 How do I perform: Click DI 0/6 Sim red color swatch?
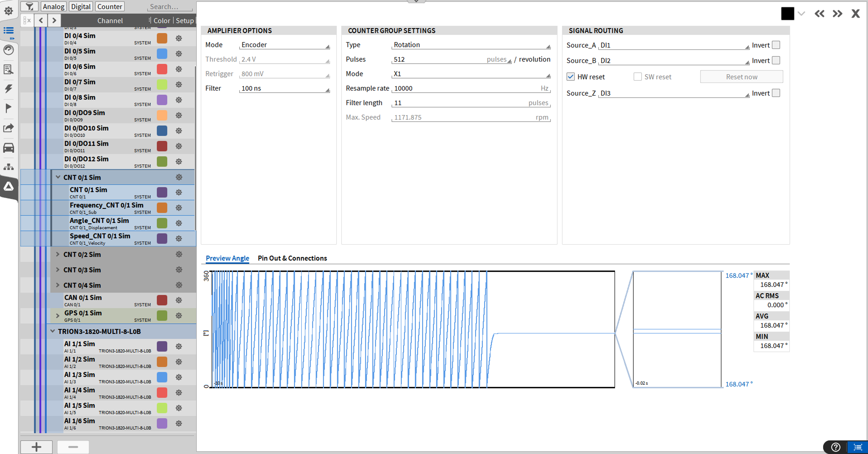click(x=162, y=69)
